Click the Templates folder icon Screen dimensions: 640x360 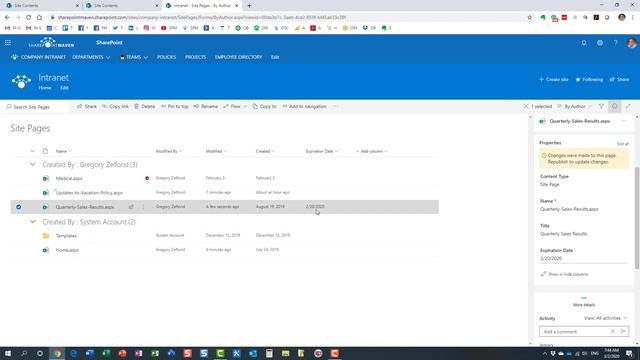(x=46, y=236)
